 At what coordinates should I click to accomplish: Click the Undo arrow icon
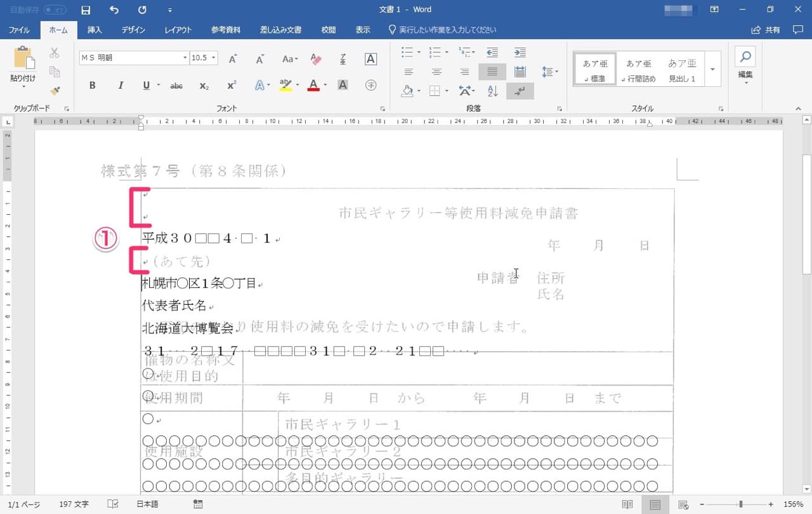click(x=114, y=10)
